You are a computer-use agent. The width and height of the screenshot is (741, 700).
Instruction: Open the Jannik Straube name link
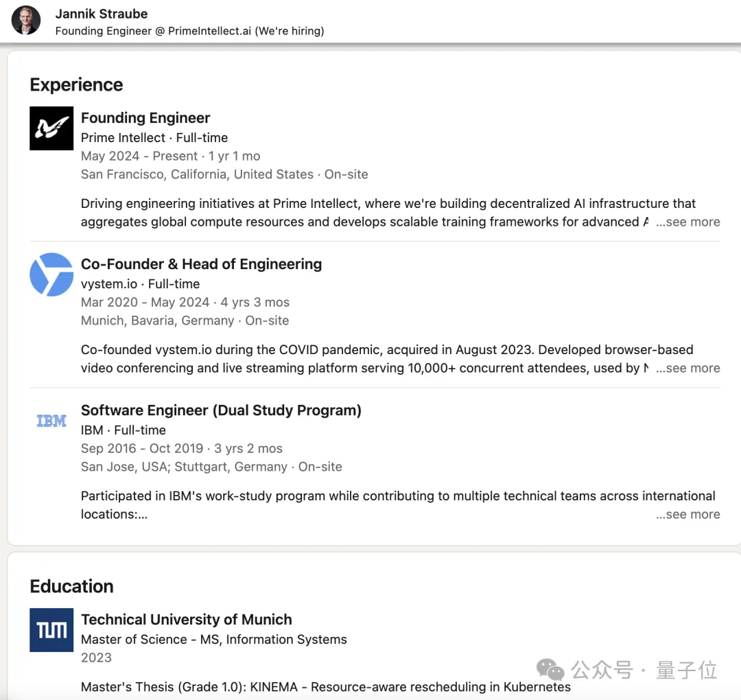(x=101, y=14)
